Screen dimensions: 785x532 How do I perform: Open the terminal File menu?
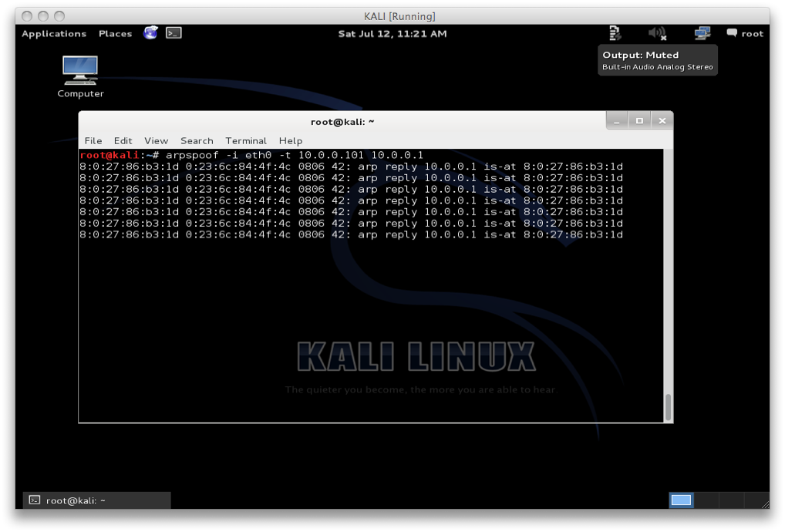coord(93,140)
